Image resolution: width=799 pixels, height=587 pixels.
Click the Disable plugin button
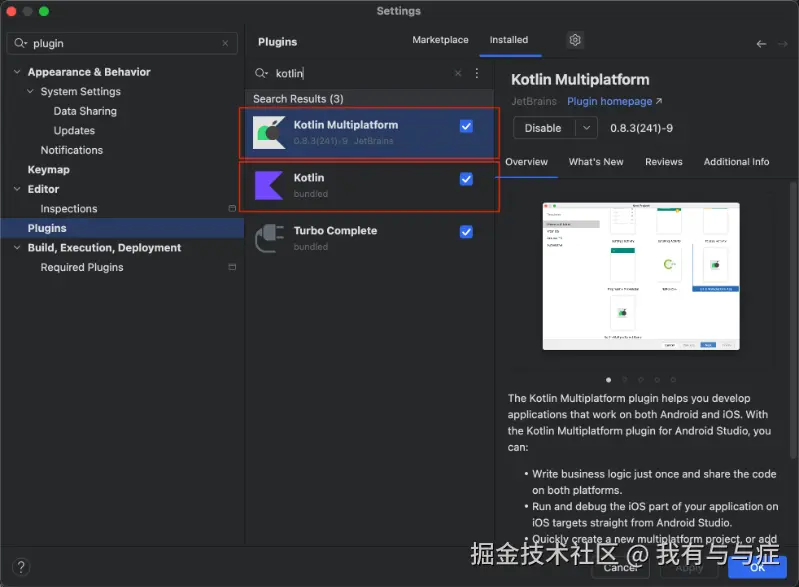[544, 128]
